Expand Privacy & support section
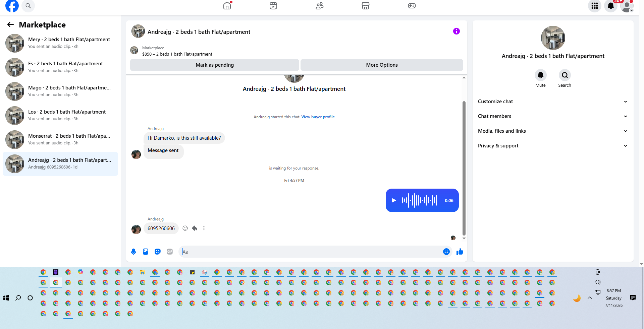Screen dimensions: 644x329 click(x=553, y=146)
